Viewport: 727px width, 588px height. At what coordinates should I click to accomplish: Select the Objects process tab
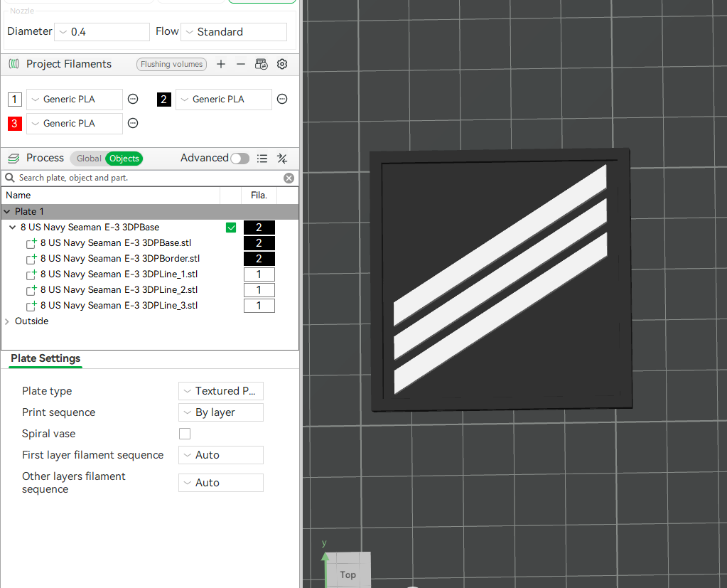click(x=124, y=158)
